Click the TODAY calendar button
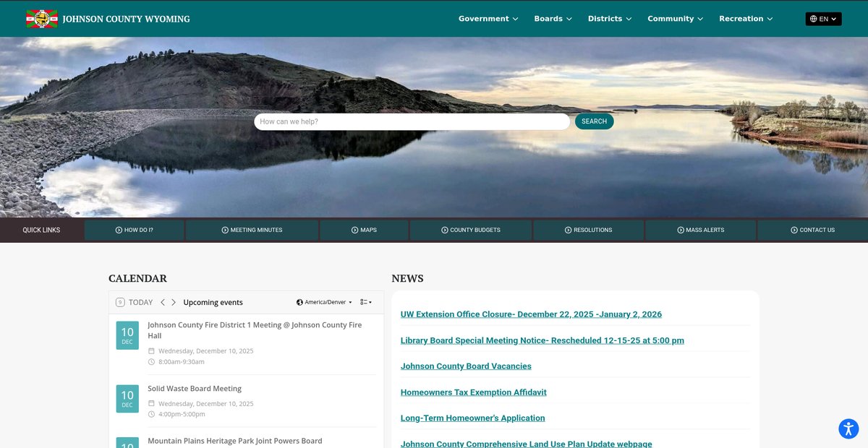The image size is (868, 448). (135, 302)
